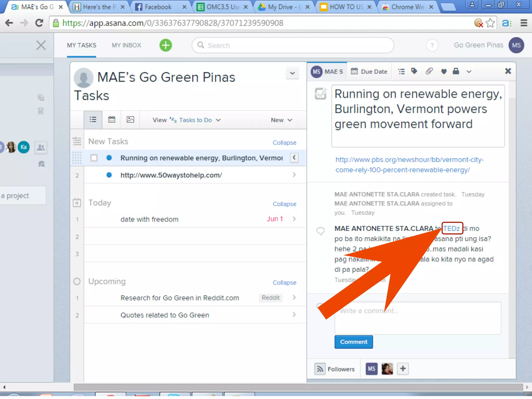Toggle the Upcoming section circle marker
532x399 pixels.
click(77, 281)
